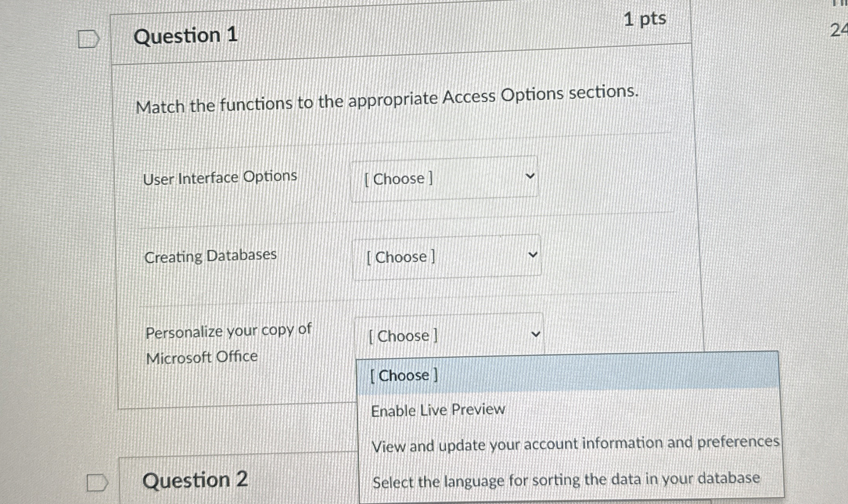
Task: Choose View and update account information option
Action: pos(575,444)
